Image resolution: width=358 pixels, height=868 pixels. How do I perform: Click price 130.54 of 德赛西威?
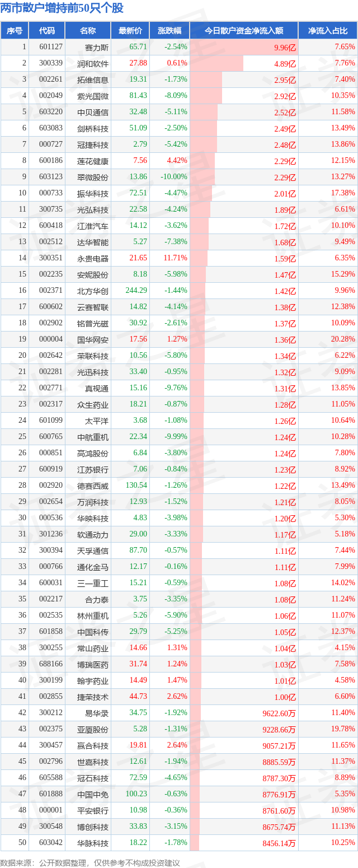(136, 486)
